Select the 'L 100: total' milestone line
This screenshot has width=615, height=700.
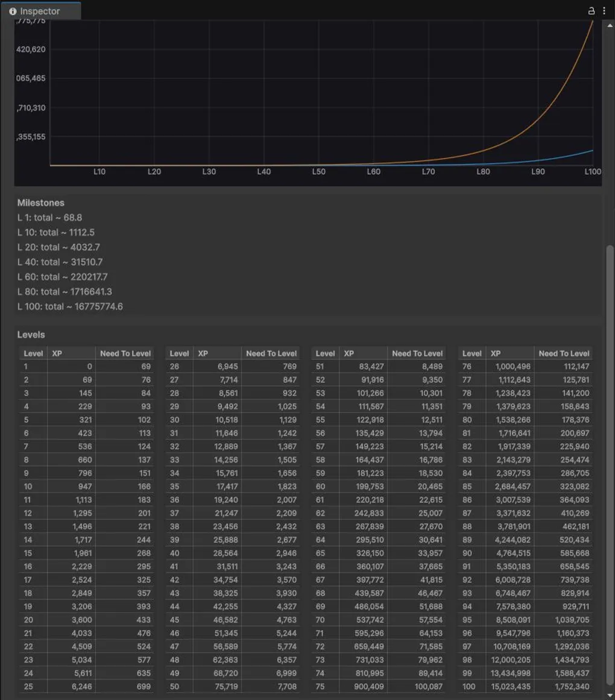pos(70,306)
